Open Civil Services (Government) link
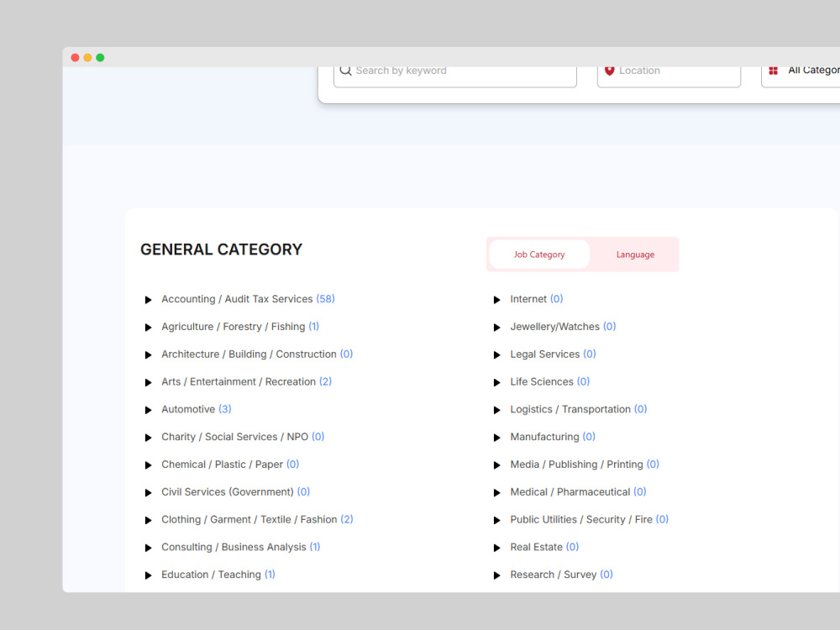Screen dimensions: 840x630 [236, 491]
